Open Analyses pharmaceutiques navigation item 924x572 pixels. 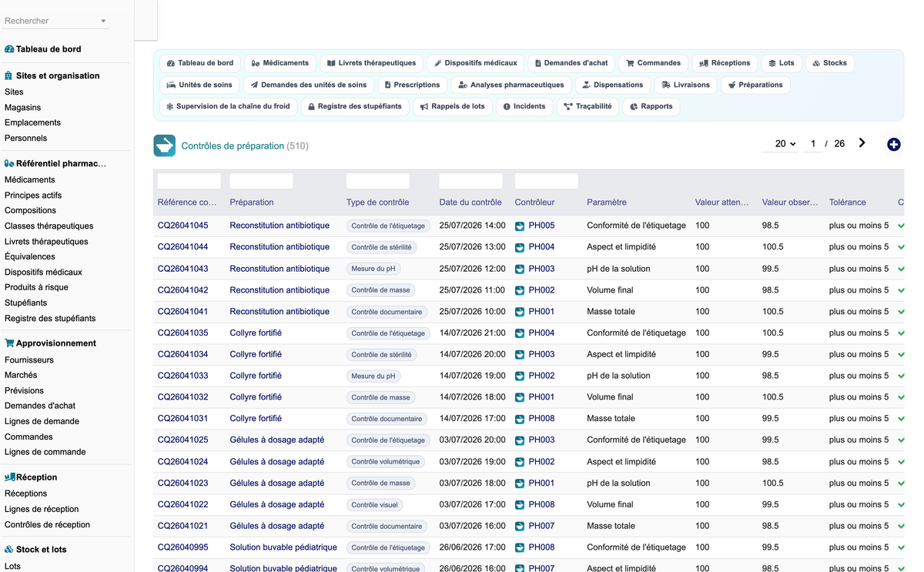tap(511, 85)
